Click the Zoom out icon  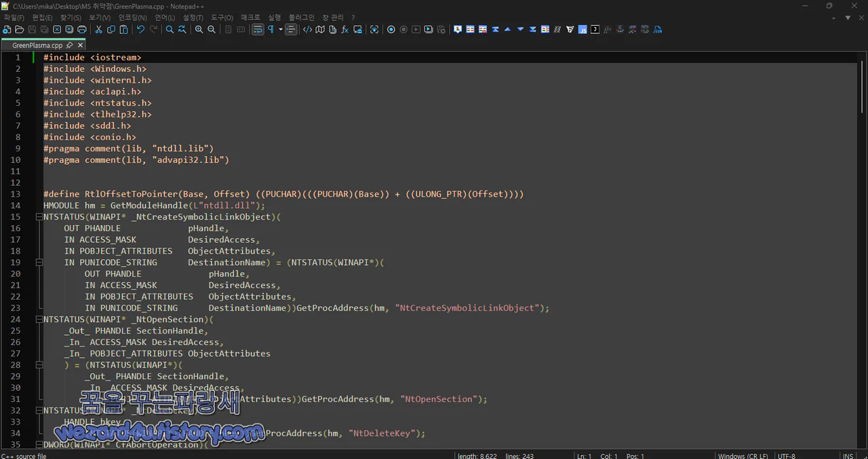212,30
